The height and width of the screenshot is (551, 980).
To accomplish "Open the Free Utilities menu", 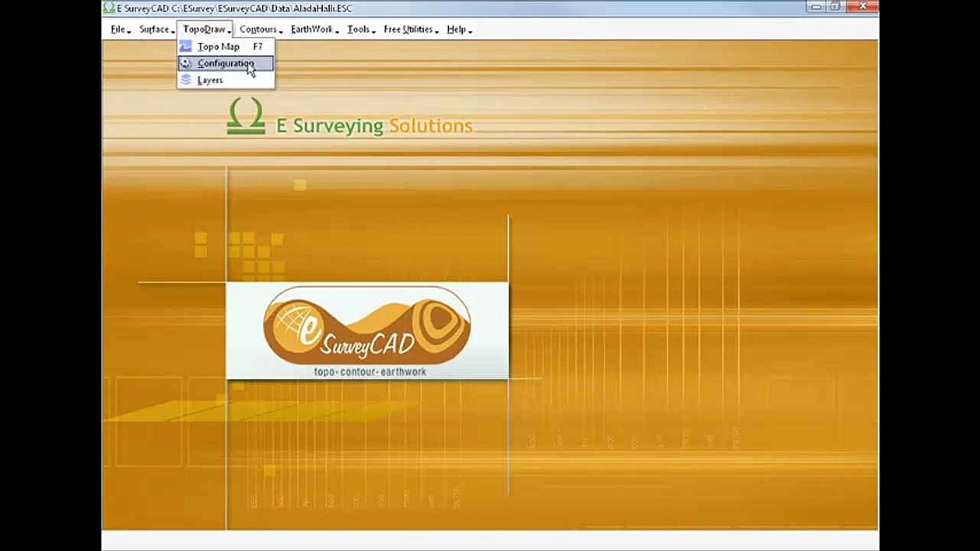I will coord(411,29).
